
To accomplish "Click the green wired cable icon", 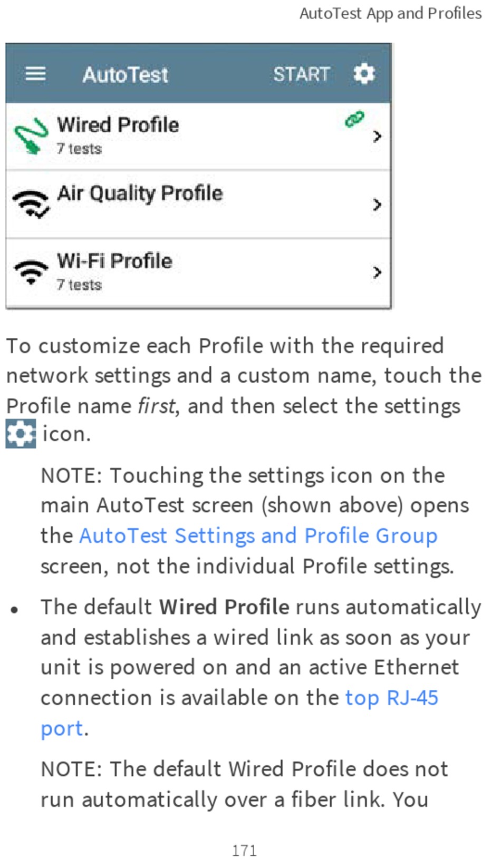I will click(x=31, y=136).
